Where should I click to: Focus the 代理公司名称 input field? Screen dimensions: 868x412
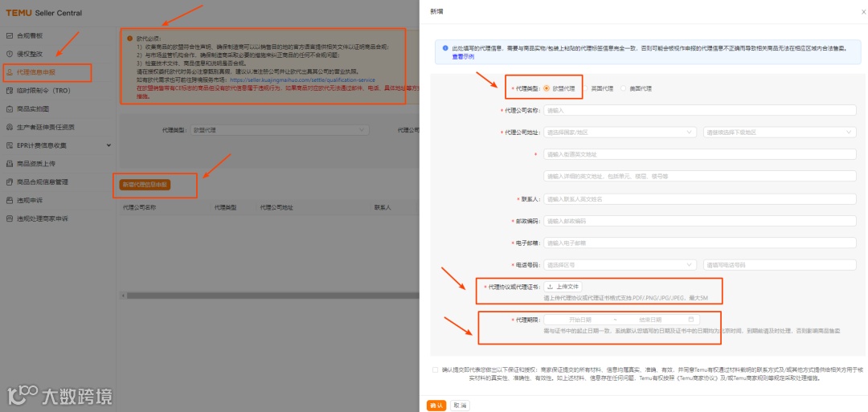coord(700,110)
